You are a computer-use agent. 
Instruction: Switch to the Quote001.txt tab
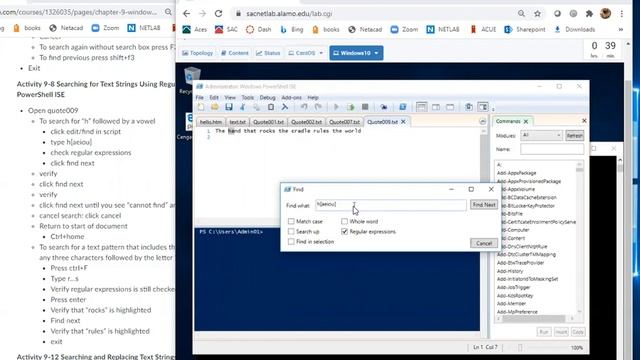pos(268,122)
